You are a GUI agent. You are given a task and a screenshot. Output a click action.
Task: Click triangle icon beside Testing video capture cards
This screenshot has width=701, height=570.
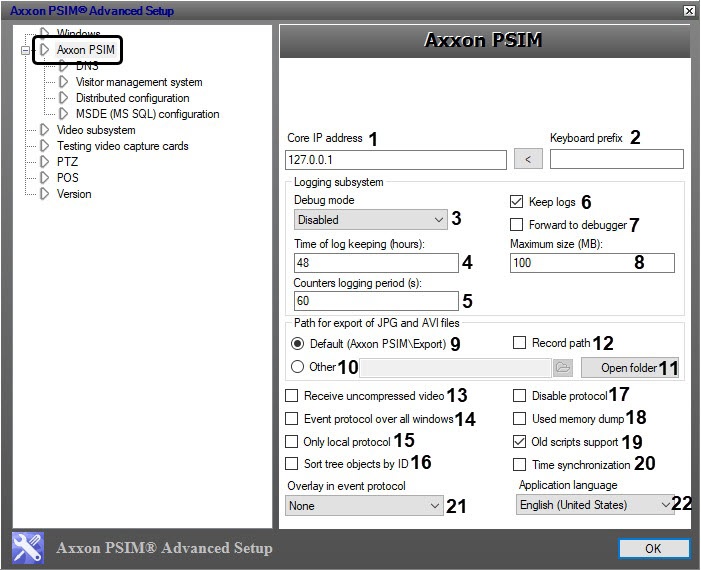click(44, 146)
